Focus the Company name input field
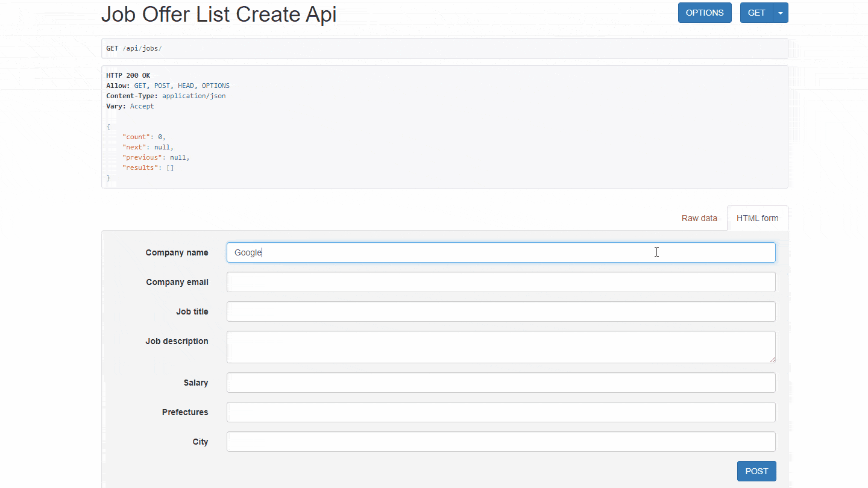The image size is (868, 488). [500, 252]
